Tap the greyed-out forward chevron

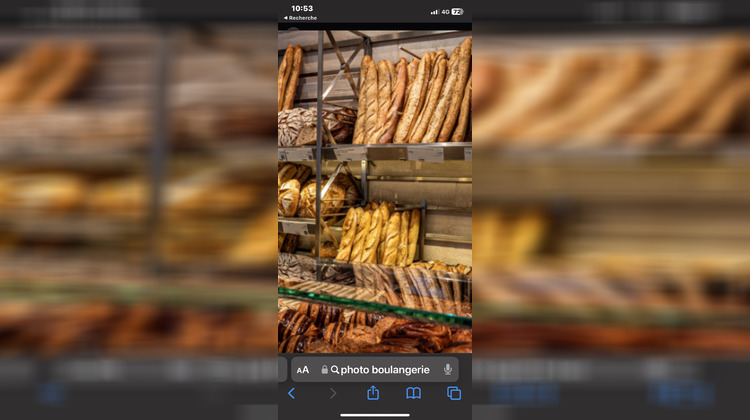(333, 394)
